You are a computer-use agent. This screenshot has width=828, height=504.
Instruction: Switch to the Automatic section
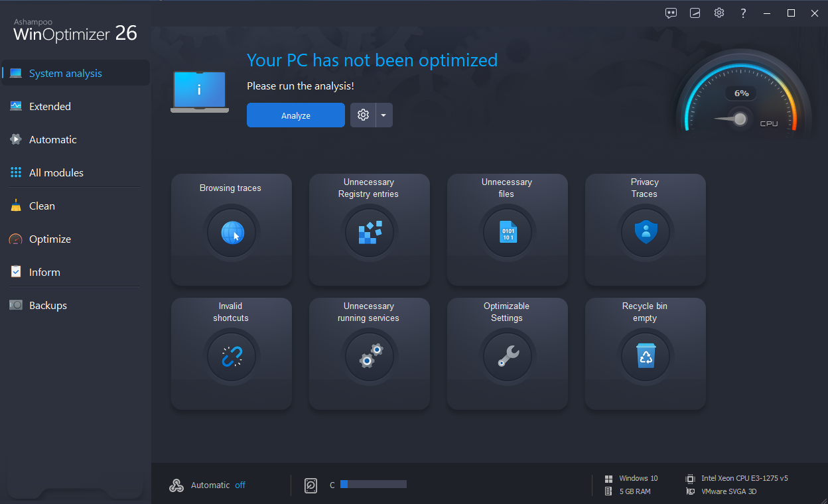tap(76, 139)
